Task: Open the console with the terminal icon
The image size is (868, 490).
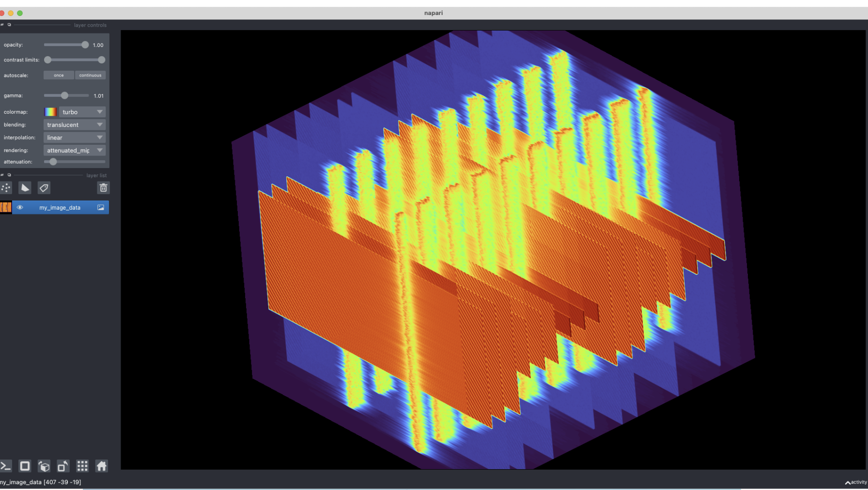Action: point(6,466)
